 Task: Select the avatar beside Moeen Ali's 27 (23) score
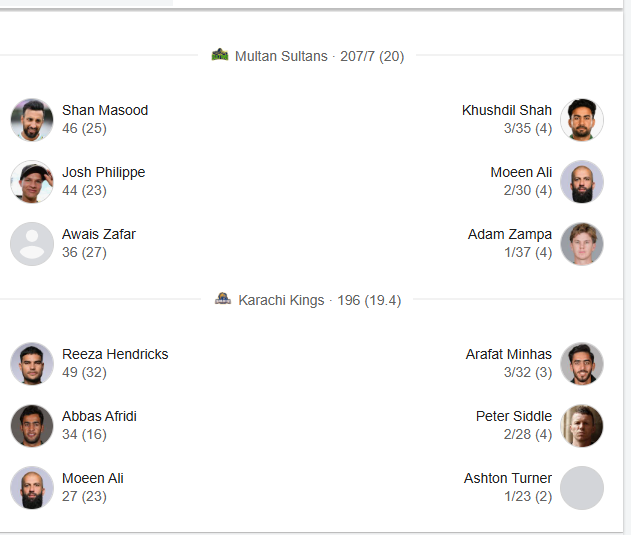32,488
